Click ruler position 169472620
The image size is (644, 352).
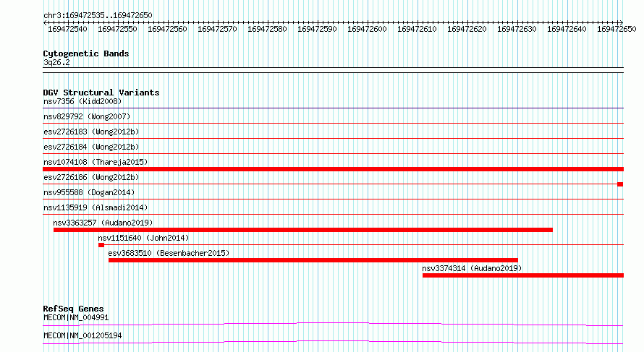(467, 29)
